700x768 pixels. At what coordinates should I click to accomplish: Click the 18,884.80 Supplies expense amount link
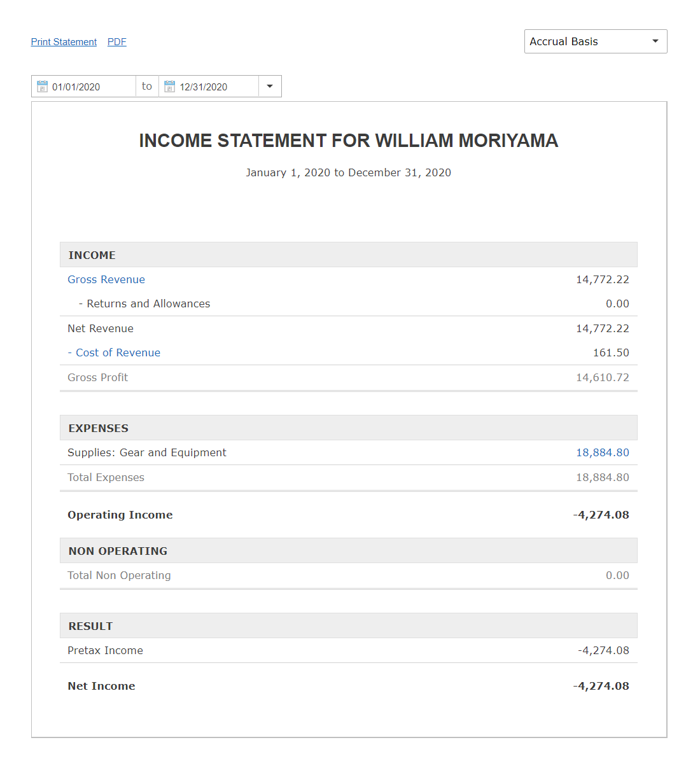pyautogui.click(x=603, y=452)
